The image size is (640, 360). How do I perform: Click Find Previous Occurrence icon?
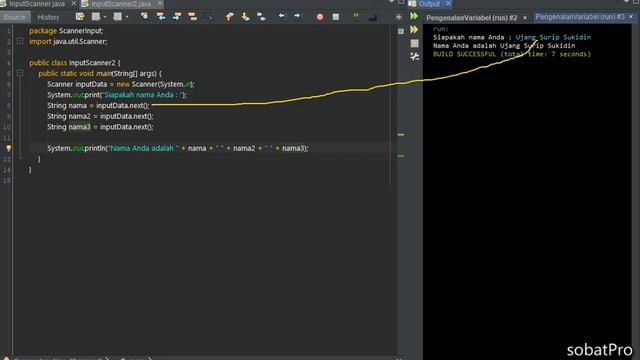(x=161, y=16)
